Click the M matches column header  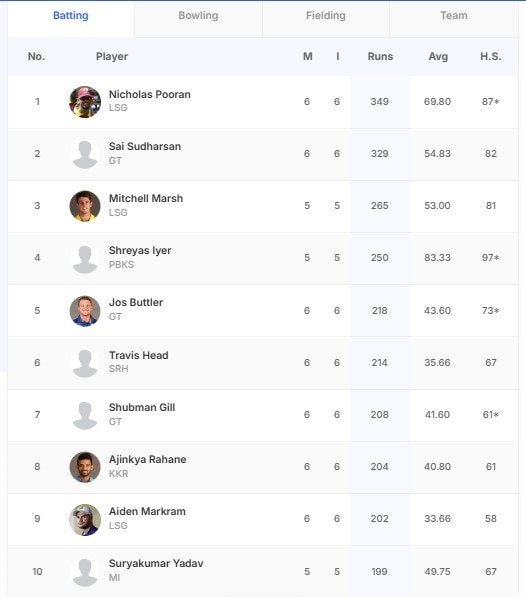pos(308,56)
